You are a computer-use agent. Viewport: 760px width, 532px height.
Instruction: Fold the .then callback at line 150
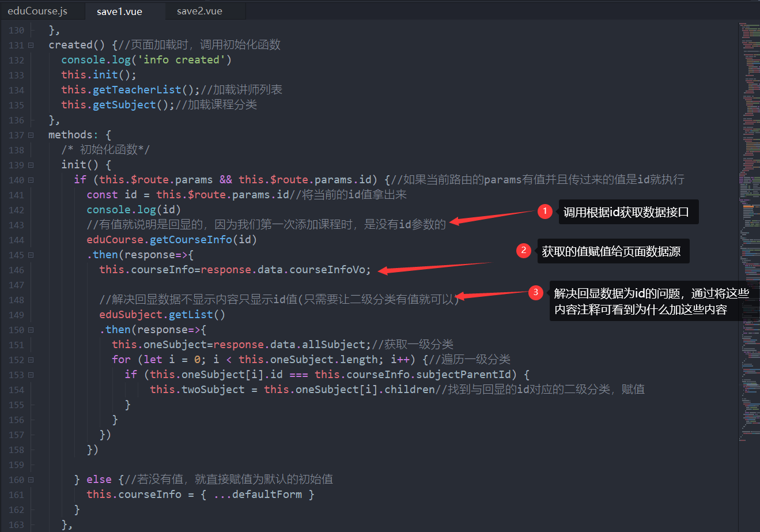pyautogui.click(x=31, y=330)
